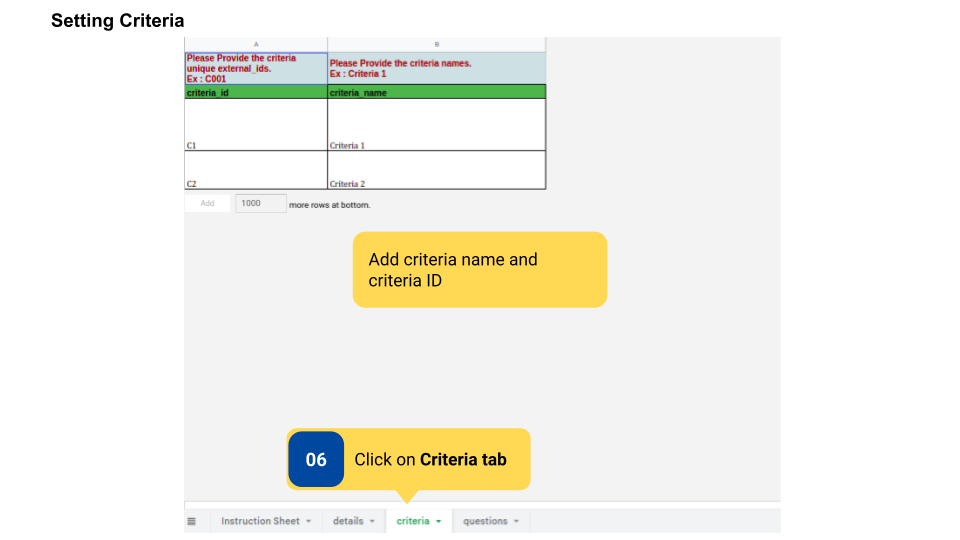
Task: Select the criteria sheet tab
Action: tap(412, 521)
